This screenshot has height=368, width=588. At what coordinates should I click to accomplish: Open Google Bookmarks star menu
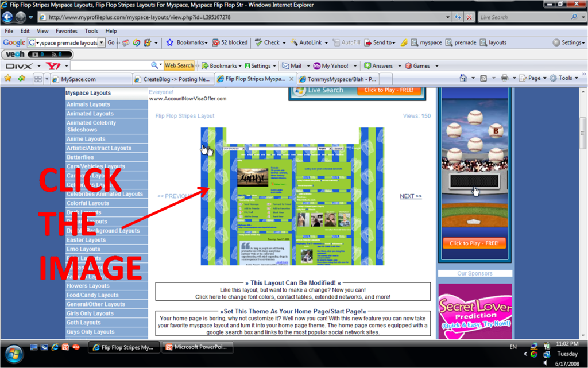pyautogui.click(x=187, y=42)
